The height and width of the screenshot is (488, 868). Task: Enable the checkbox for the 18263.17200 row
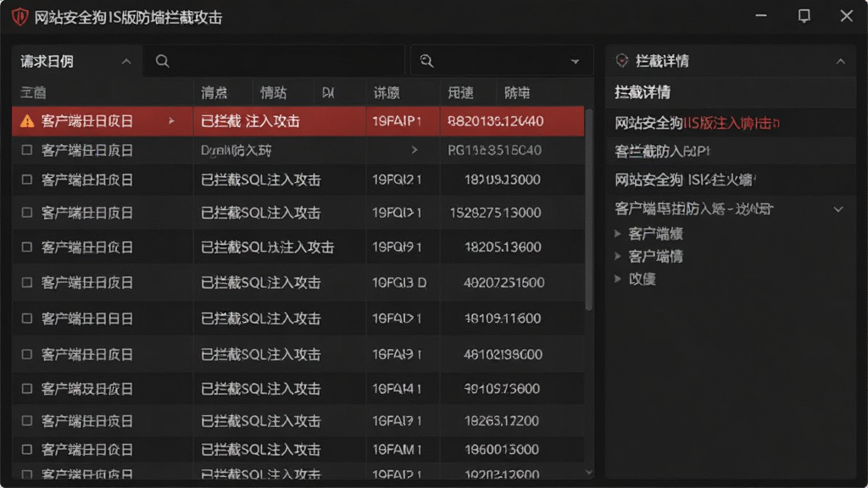pyautogui.click(x=26, y=421)
